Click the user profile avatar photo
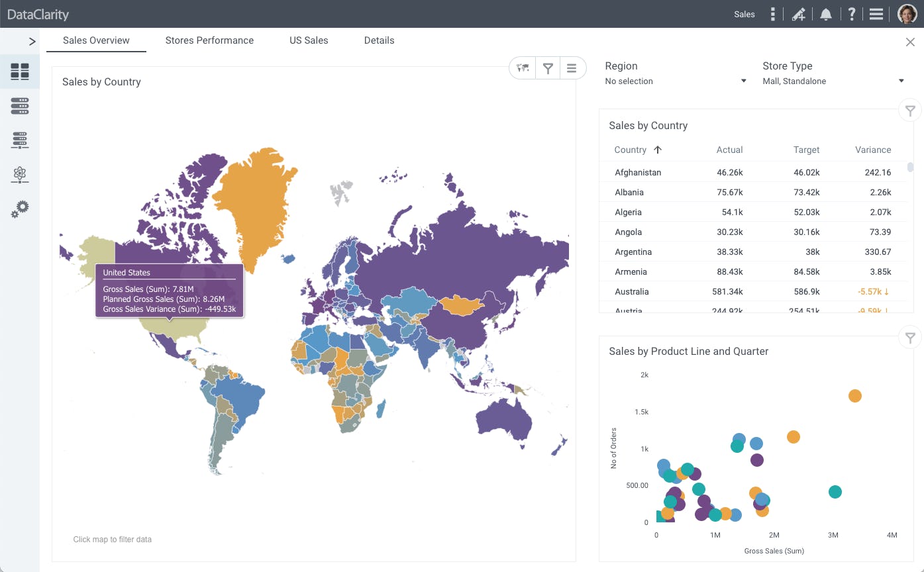924x572 pixels. tap(907, 14)
